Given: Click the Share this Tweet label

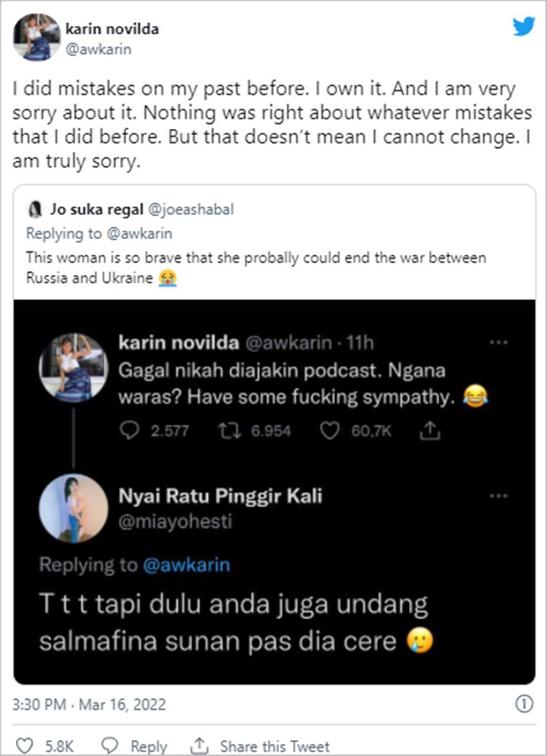Looking at the screenshot, I should click(275, 746).
